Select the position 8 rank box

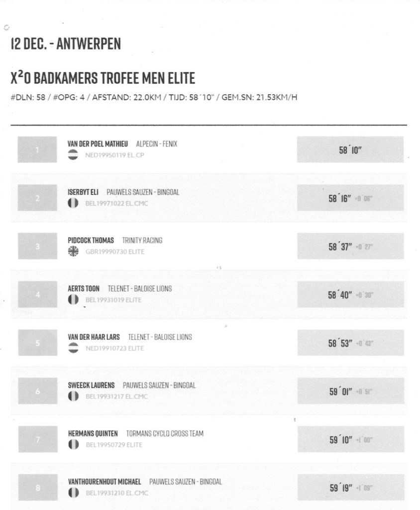pyautogui.click(x=38, y=488)
